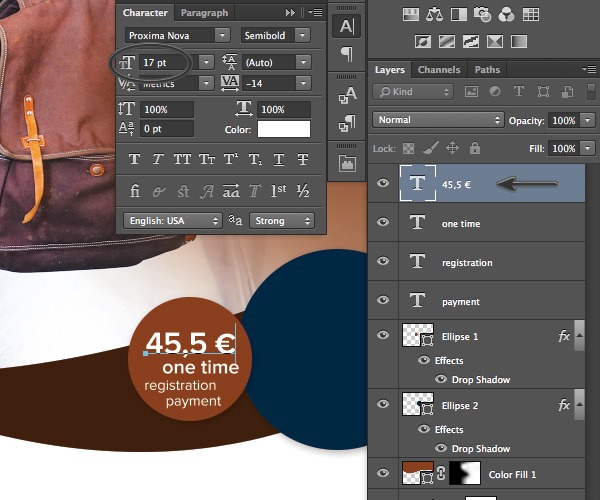Open Character panel icon in dock
The image size is (600, 500).
coord(347,26)
